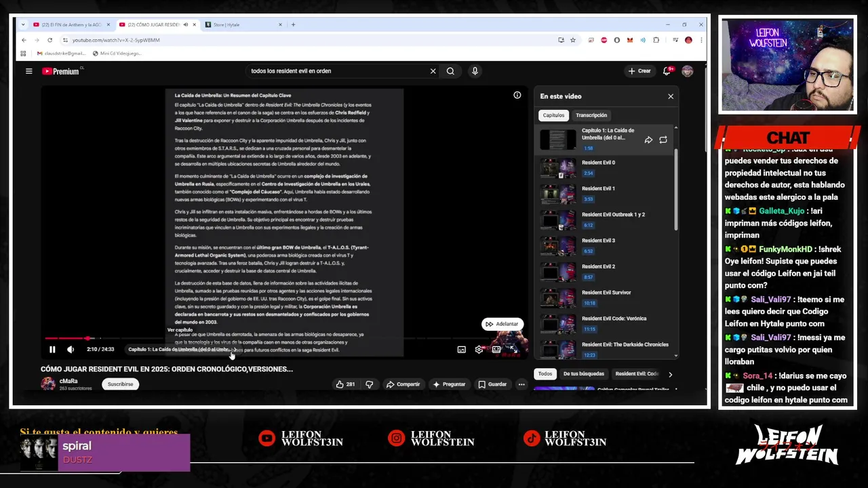Select the De tus búsquedas chip
The image size is (868, 488).
(583, 374)
